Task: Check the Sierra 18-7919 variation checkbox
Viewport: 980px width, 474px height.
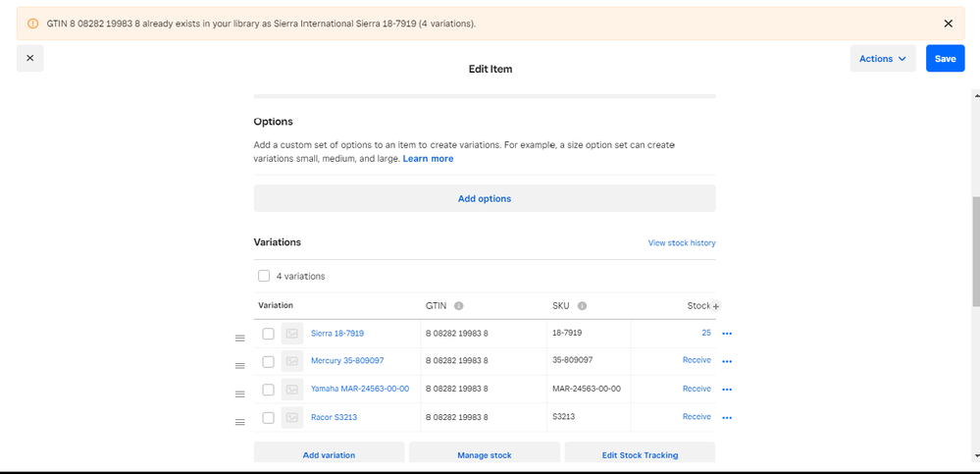Action: 269,334
